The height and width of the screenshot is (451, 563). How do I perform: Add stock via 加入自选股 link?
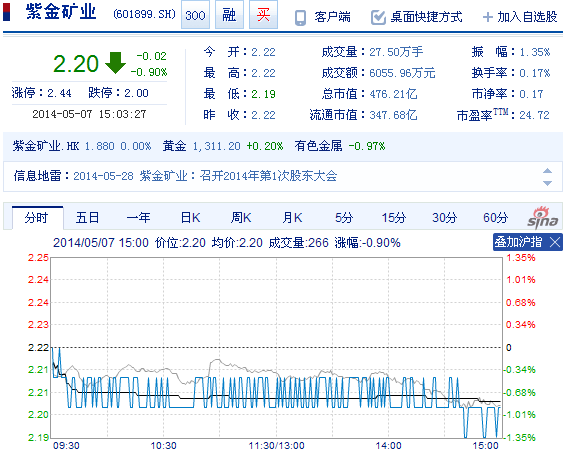[527, 17]
